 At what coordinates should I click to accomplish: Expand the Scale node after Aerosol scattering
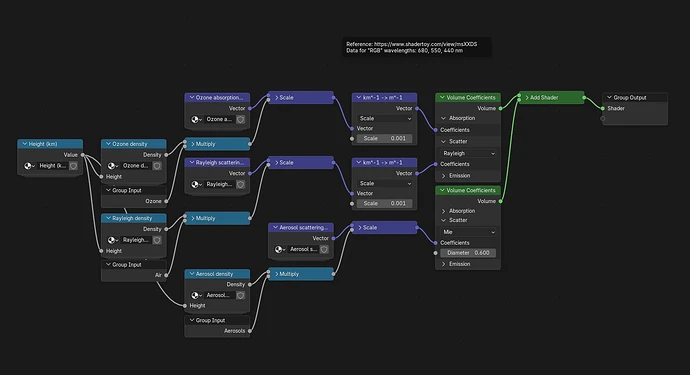click(x=360, y=228)
